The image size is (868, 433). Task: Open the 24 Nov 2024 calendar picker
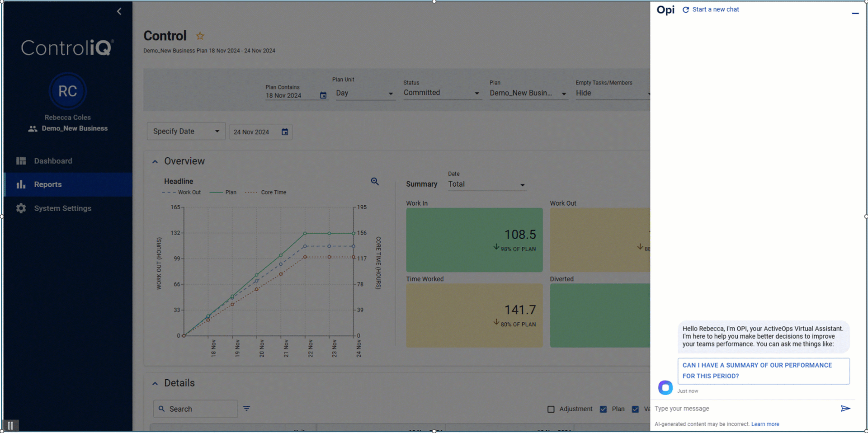pyautogui.click(x=285, y=132)
